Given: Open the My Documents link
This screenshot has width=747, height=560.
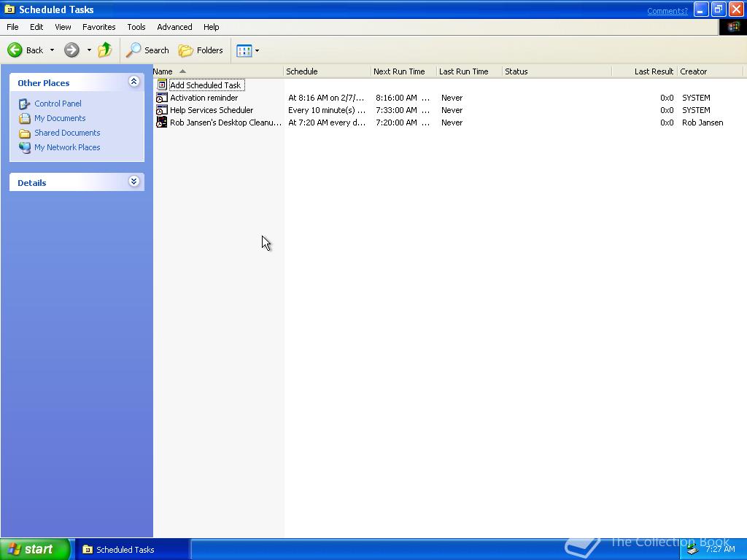Looking at the screenshot, I should [x=60, y=118].
